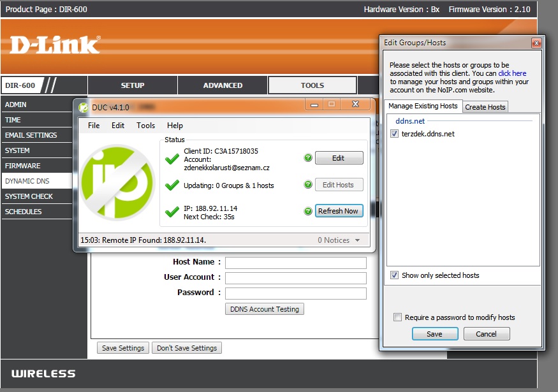Click ddns.net group header
Image resolution: width=558 pixels, height=392 pixels.
(410, 121)
